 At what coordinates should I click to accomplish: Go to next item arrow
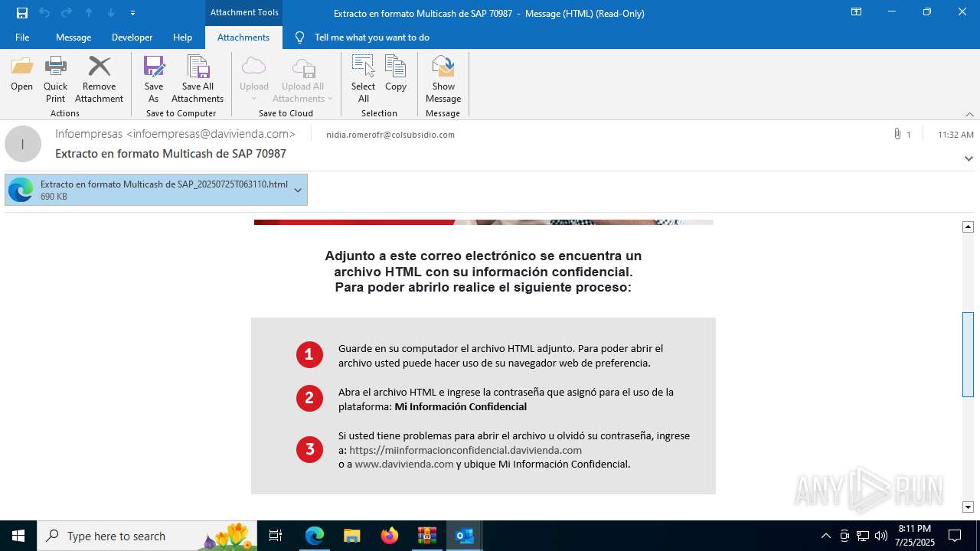click(x=111, y=13)
